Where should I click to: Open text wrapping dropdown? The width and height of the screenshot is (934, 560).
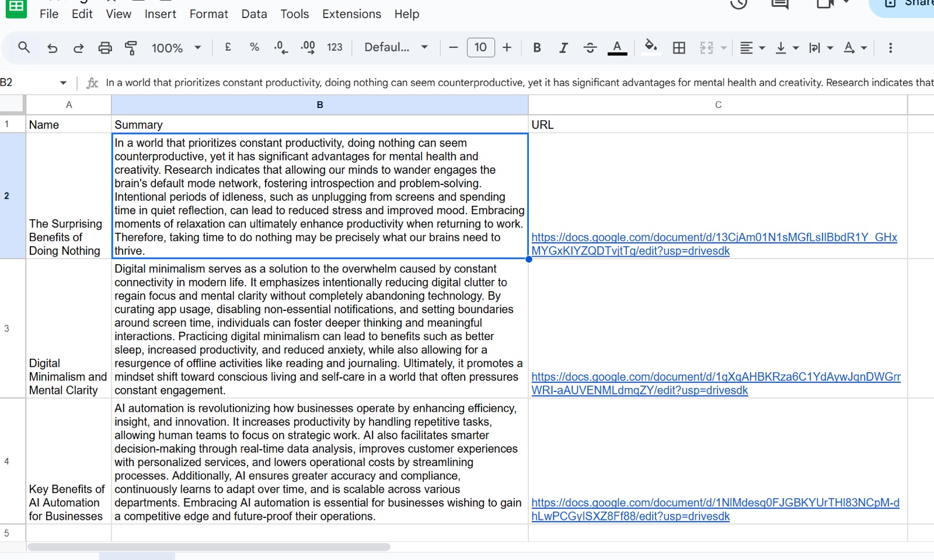[x=820, y=48]
